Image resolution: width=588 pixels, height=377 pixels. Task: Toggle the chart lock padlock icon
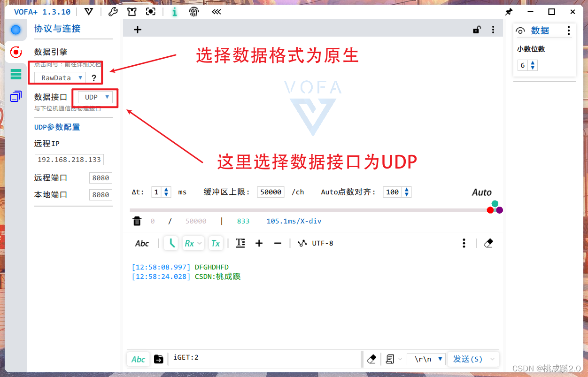(477, 29)
